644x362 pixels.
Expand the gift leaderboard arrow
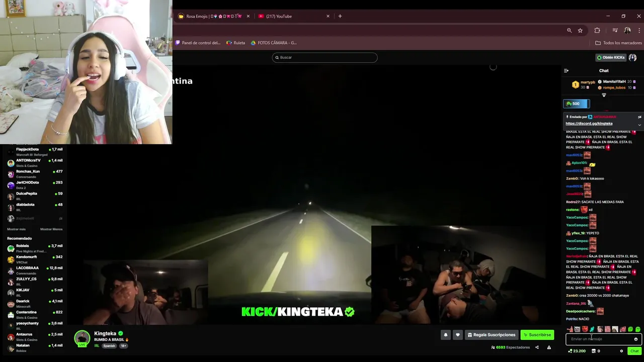coord(604,95)
